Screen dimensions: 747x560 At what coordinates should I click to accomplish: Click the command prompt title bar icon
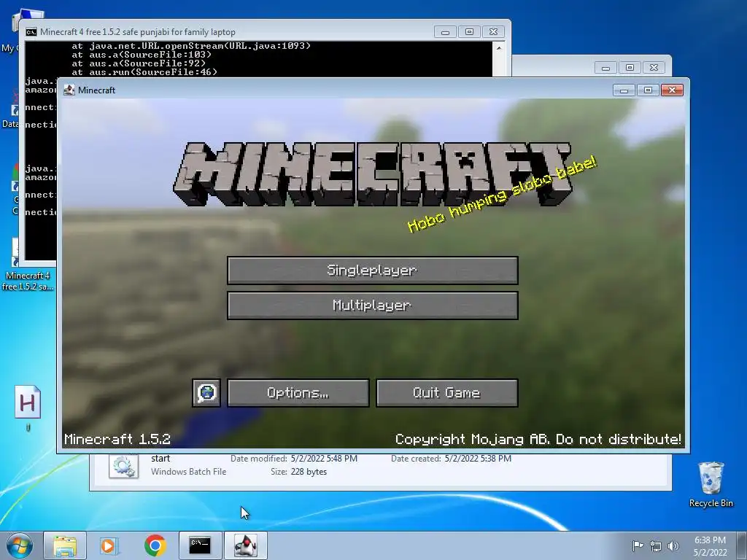[31, 32]
